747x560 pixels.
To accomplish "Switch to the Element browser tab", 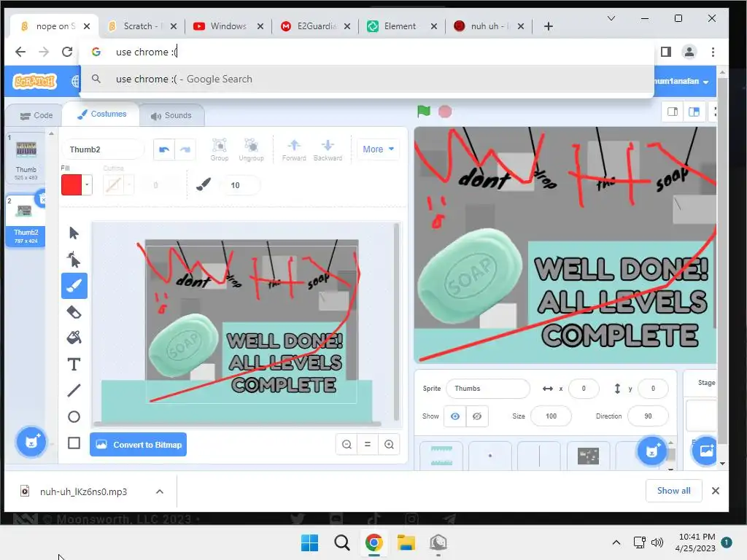I will pyautogui.click(x=400, y=26).
